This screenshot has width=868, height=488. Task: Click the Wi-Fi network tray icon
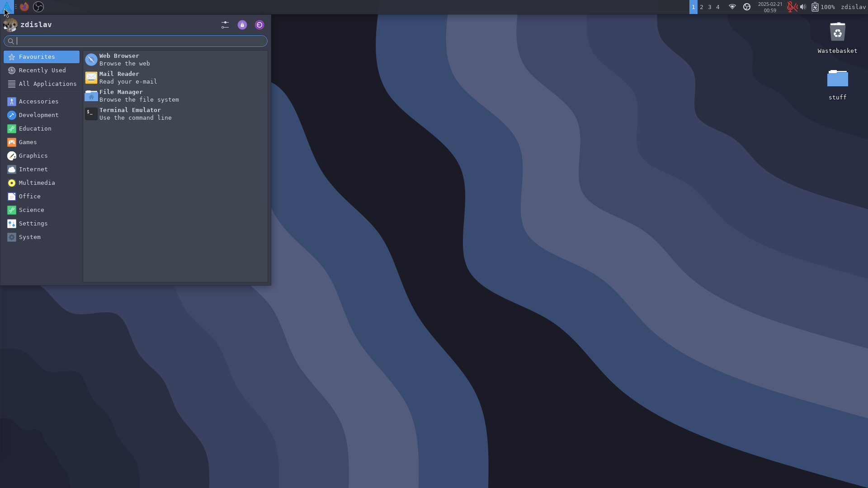[x=732, y=7]
